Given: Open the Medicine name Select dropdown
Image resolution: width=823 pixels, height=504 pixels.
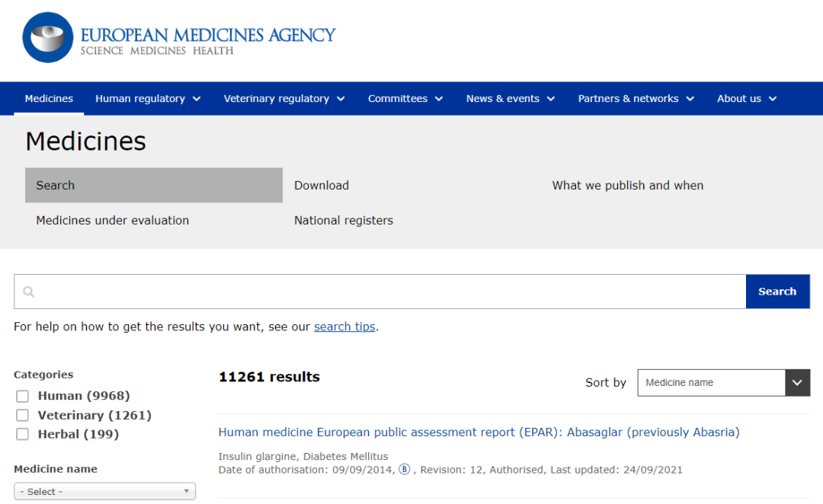Looking at the screenshot, I should [104, 492].
